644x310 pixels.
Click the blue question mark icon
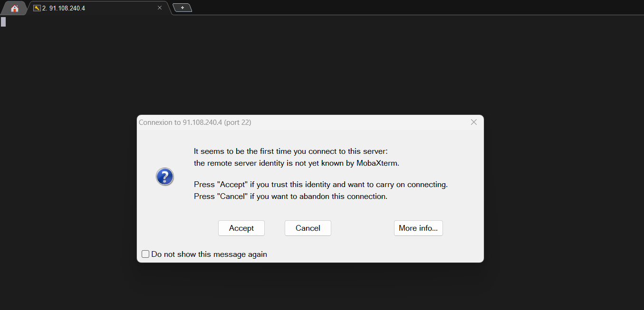(165, 177)
